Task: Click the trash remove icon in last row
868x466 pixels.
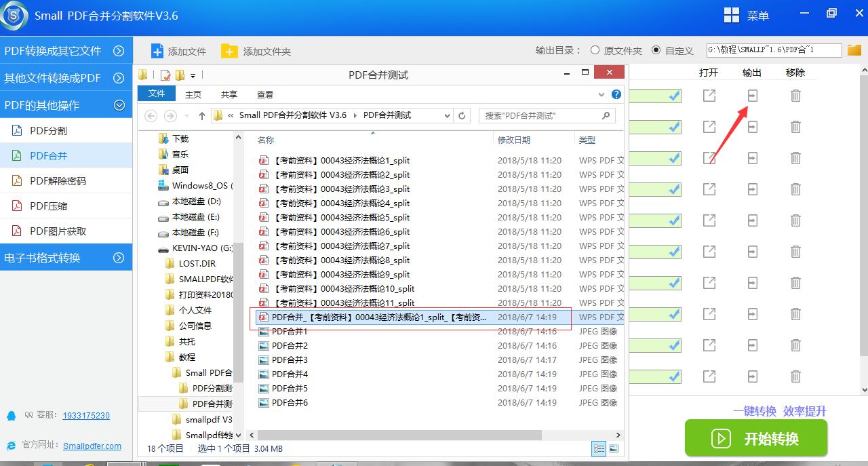Action: [x=795, y=376]
